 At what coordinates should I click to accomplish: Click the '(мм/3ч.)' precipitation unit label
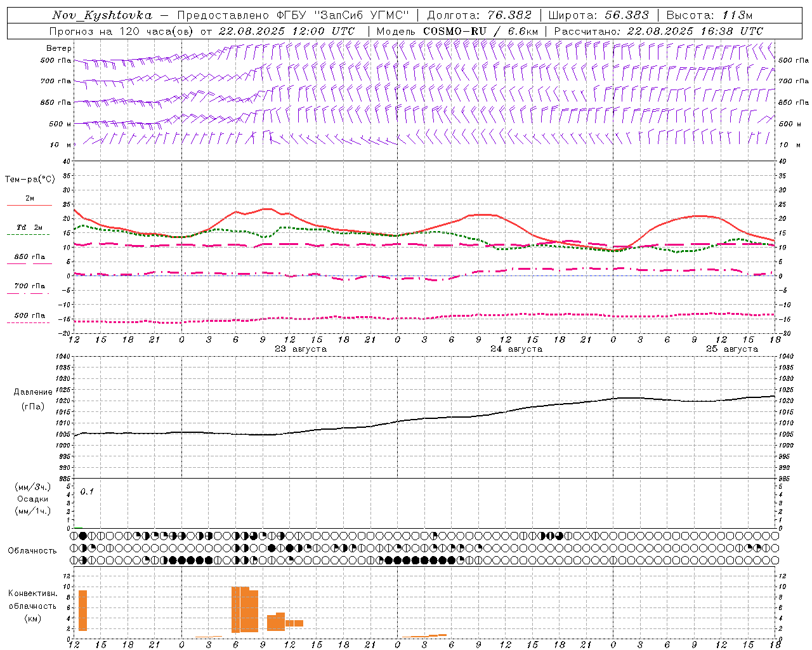click(x=33, y=487)
